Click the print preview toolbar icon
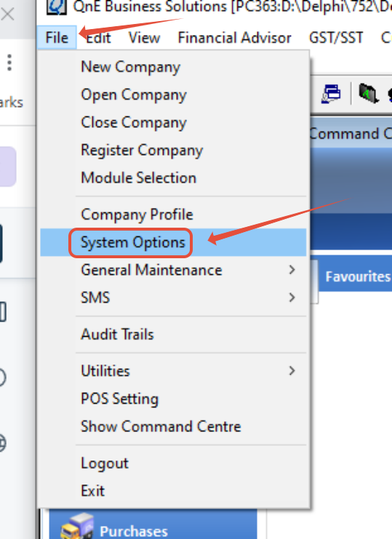This screenshot has width=392, height=539. 331,94
